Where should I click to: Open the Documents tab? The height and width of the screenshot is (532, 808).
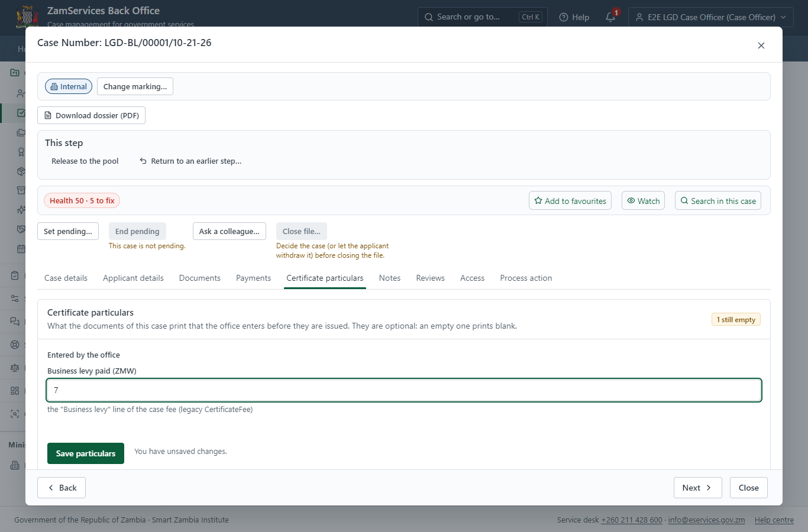pyautogui.click(x=200, y=278)
